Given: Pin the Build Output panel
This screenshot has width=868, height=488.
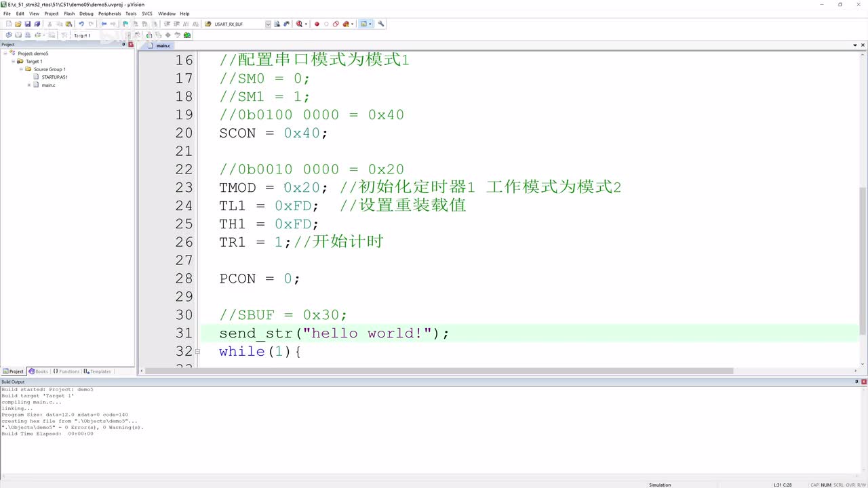Looking at the screenshot, I should click(856, 382).
